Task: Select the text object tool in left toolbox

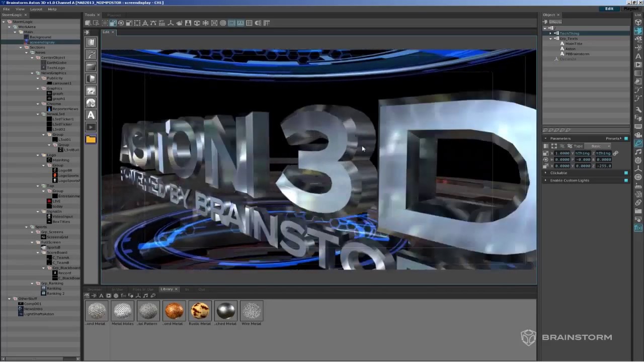Action: (x=91, y=115)
